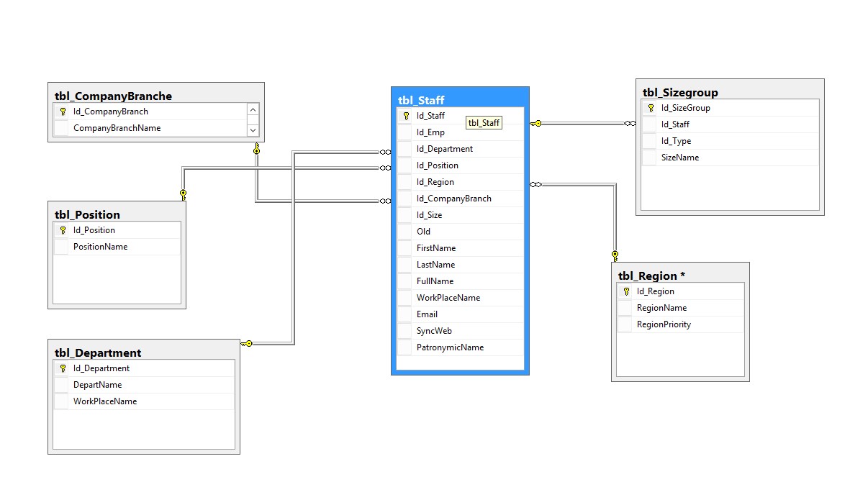The image size is (868, 487).
Task: Click the row selector box beside CompanyBranchName
Action: point(61,128)
